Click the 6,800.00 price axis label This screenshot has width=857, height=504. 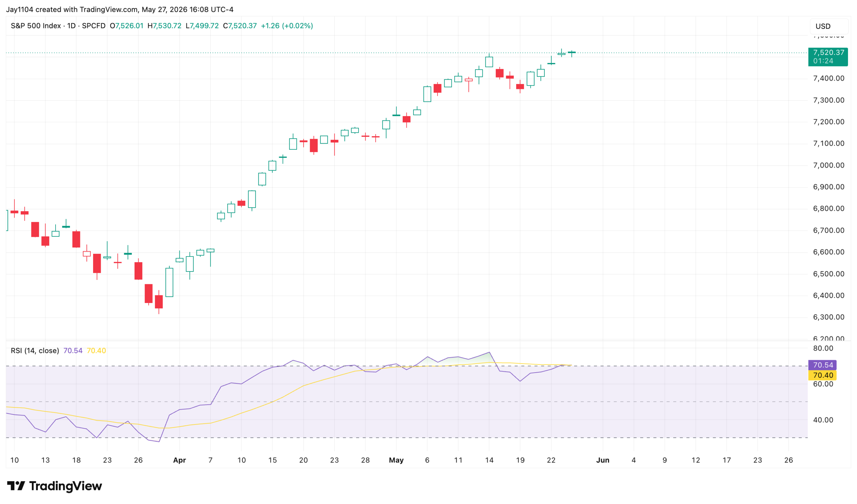click(829, 209)
